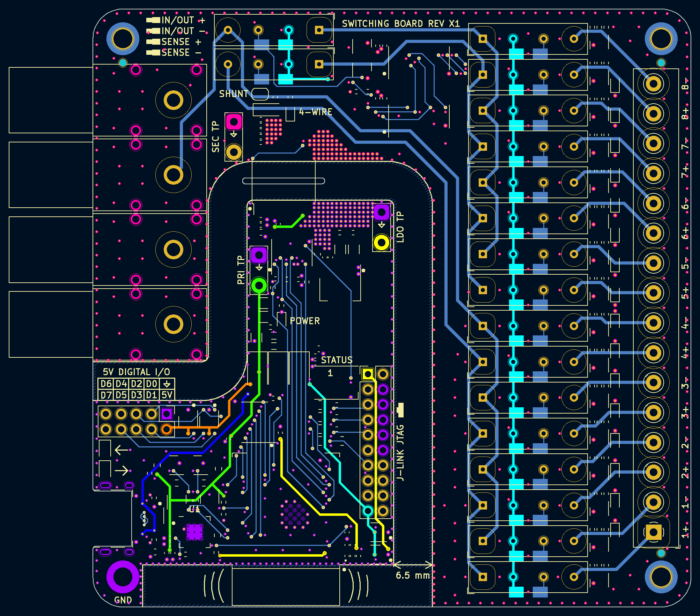This screenshot has width=700, height=616.
Task: Click the connector pad labeled 2+
Action: [654, 473]
